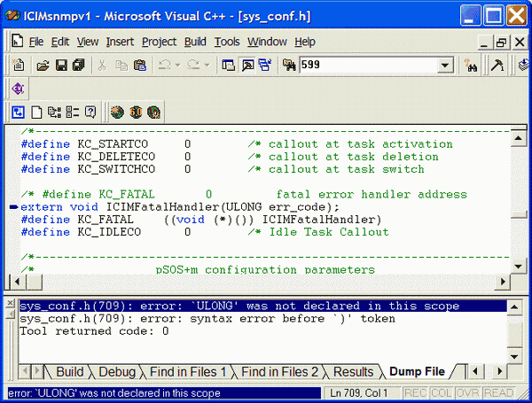The image size is (532, 403).
Task: Open the View menu
Action: (88, 42)
